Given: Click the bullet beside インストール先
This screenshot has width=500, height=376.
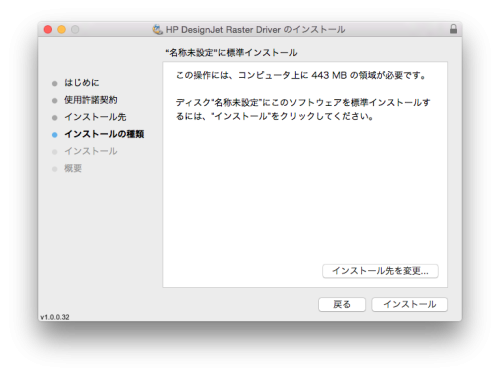Looking at the screenshot, I should 55,118.
